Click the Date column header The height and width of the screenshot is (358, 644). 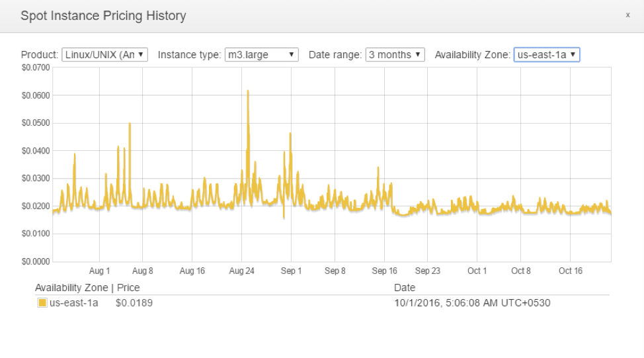[x=405, y=288]
